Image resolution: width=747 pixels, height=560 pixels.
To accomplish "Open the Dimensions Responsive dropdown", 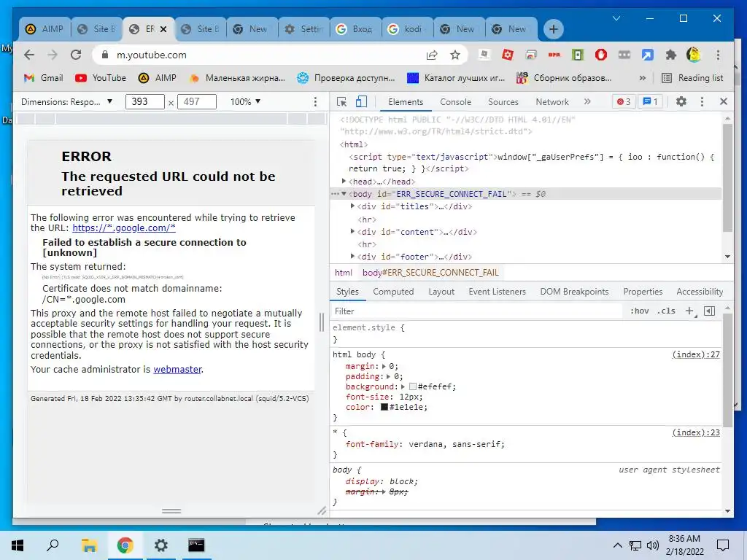I will [x=66, y=101].
